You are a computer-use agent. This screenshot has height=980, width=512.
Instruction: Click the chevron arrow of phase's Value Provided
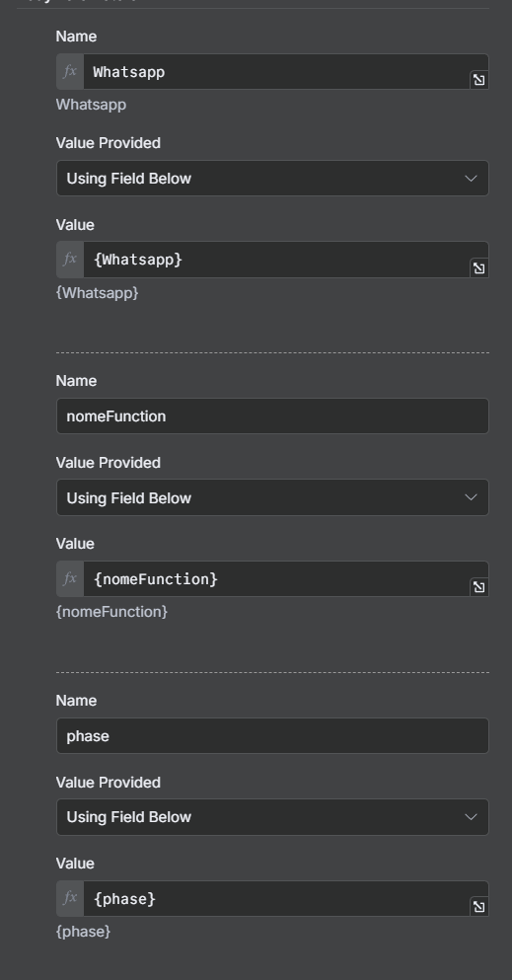(472, 817)
